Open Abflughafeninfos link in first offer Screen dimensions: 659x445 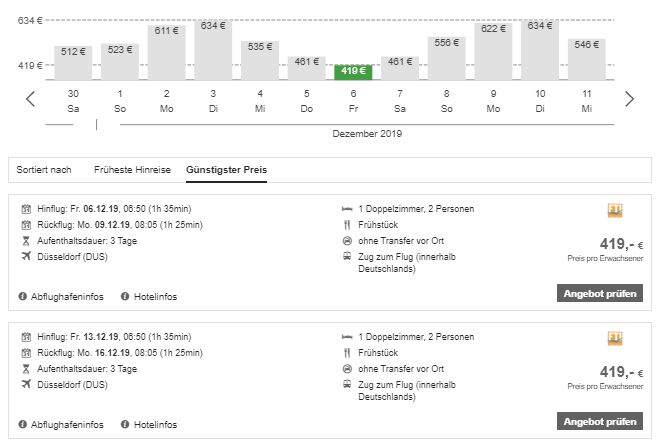tap(68, 296)
